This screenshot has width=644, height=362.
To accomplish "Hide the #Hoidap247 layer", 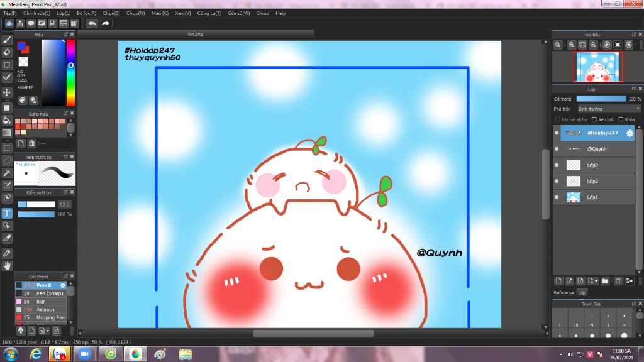I will tap(557, 133).
